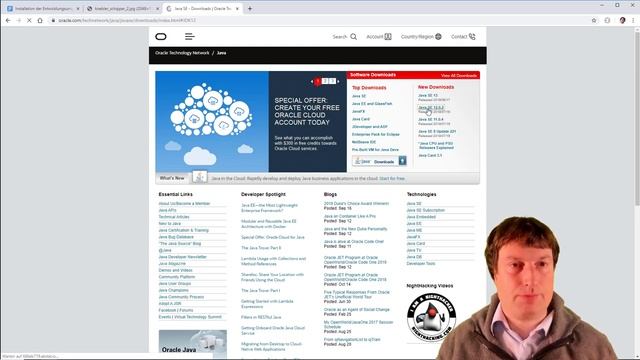Go to browser home page icon
This screenshot has width=640, height=360.
[x=40, y=20]
